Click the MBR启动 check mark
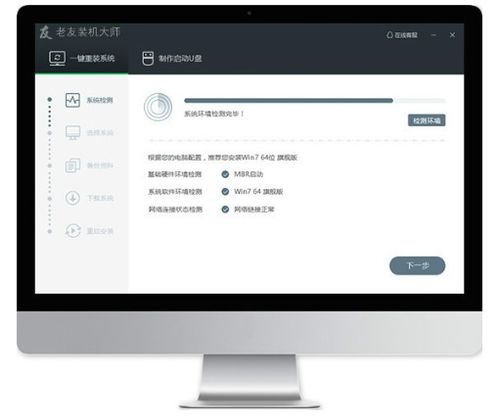 pyautogui.click(x=225, y=174)
